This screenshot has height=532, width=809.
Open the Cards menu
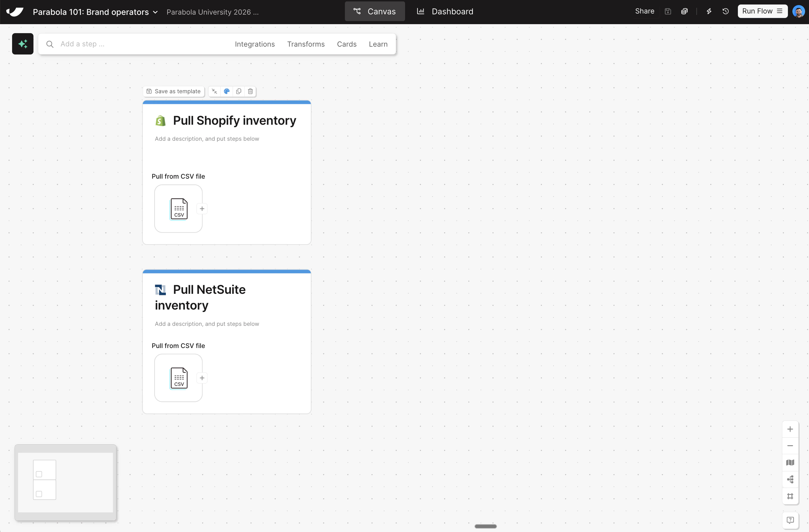(347, 44)
